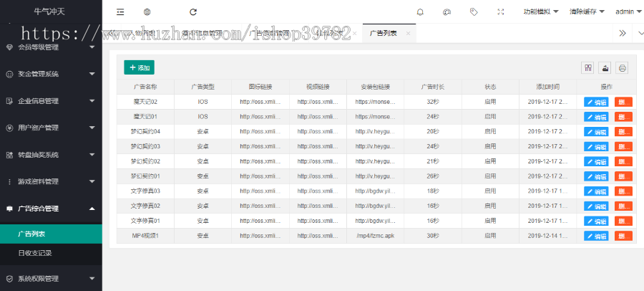Click the red delete button for MP4视频1
The height and width of the screenshot is (291, 644).
coord(623,236)
